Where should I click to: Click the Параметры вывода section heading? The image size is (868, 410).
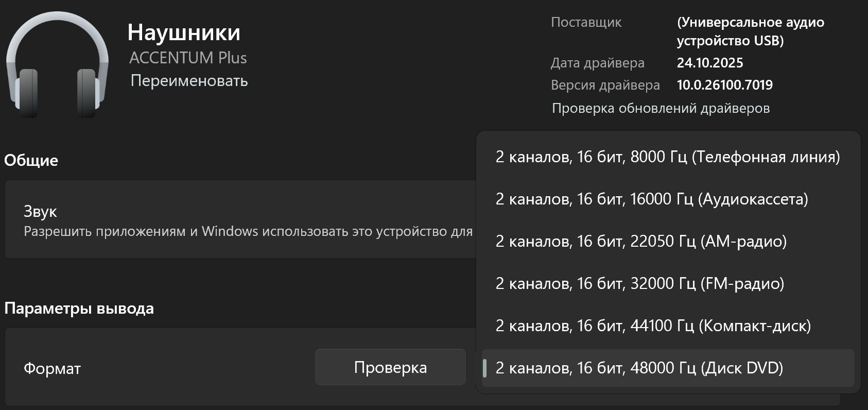tap(79, 309)
